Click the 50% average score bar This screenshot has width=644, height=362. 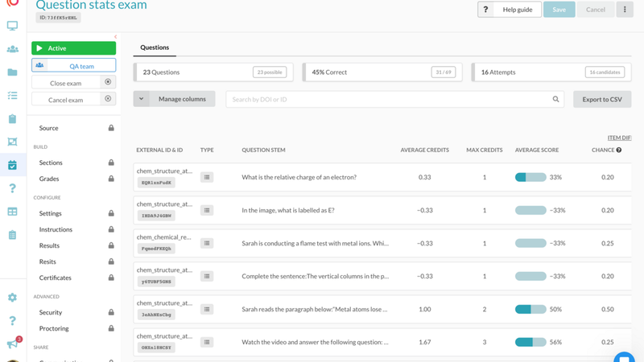tap(530, 309)
